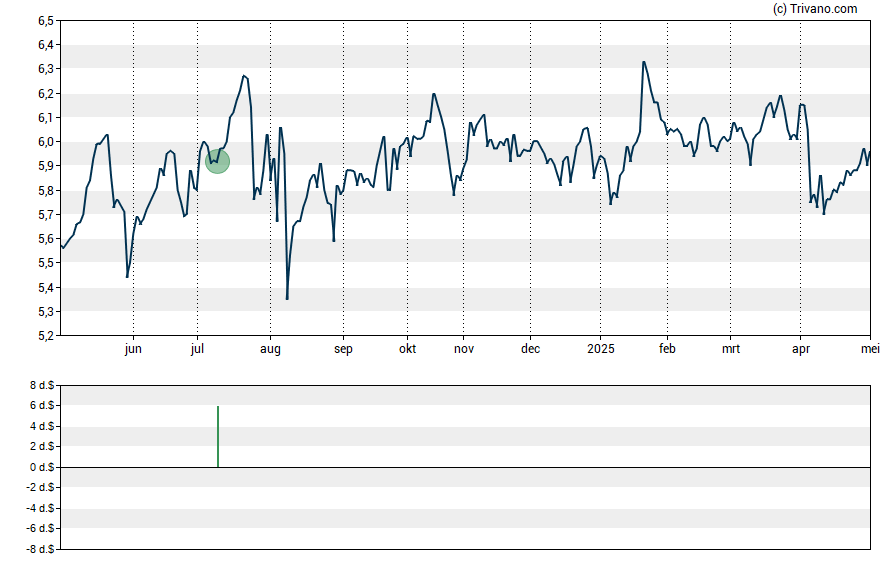Select the 'jun' month label
This screenshot has height=565, width=888.
point(133,349)
